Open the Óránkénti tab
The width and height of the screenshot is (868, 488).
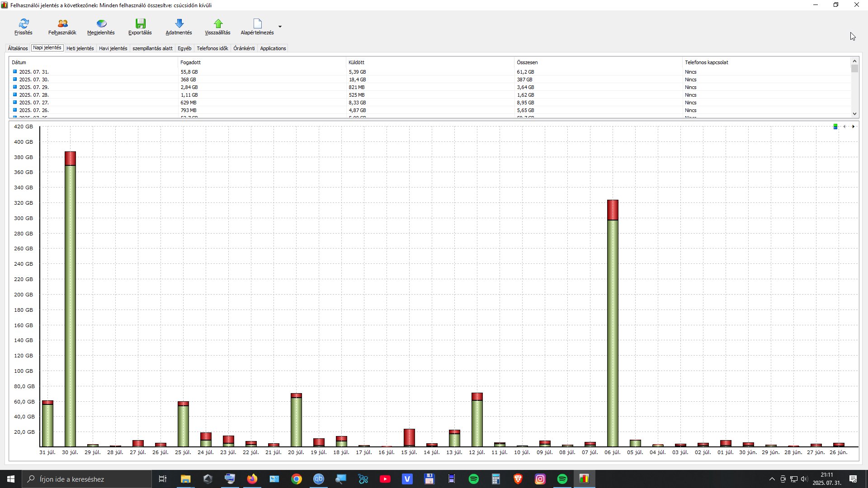[x=244, y=48]
